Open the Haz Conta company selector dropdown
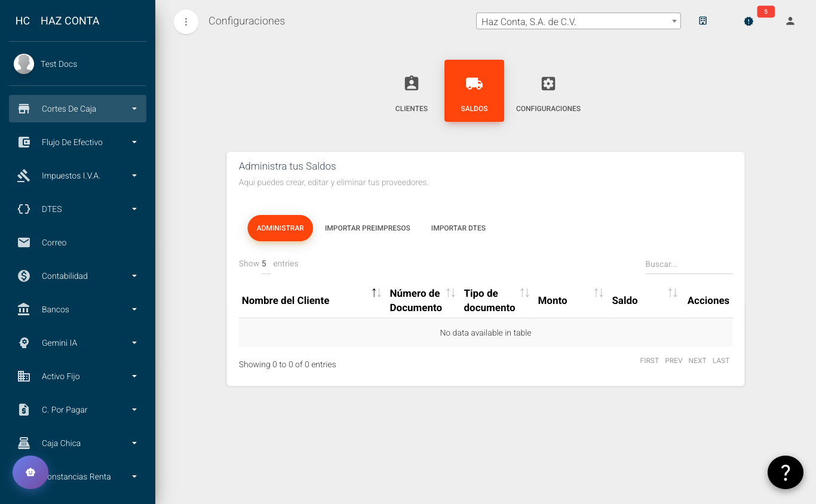 pos(578,20)
